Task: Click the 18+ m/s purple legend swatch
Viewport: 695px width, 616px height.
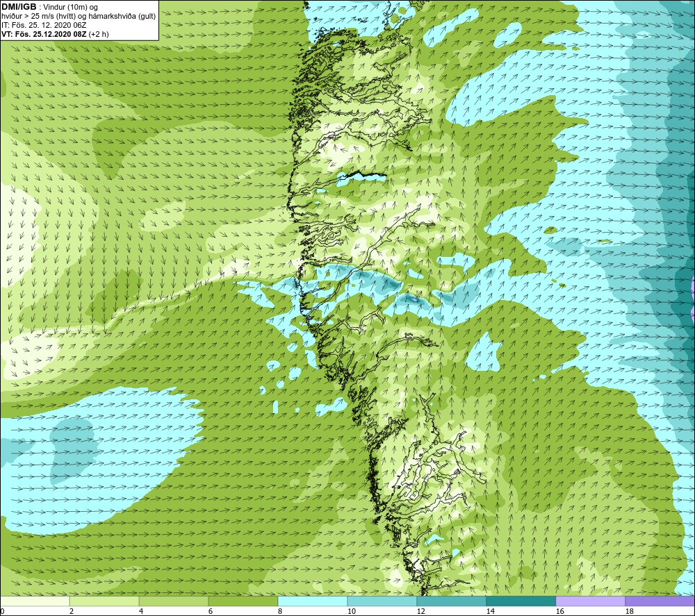Action: tap(660, 601)
